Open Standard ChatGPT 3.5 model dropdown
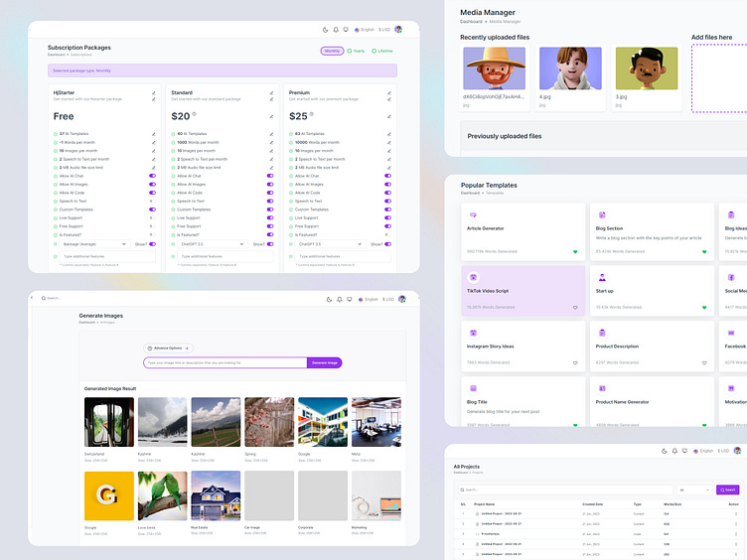747x560 pixels. (x=212, y=244)
